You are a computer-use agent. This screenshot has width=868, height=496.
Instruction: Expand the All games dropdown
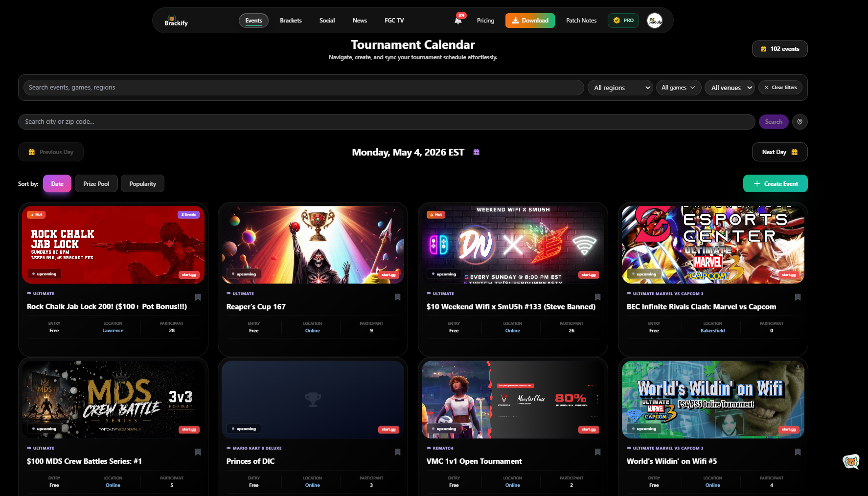point(679,88)
